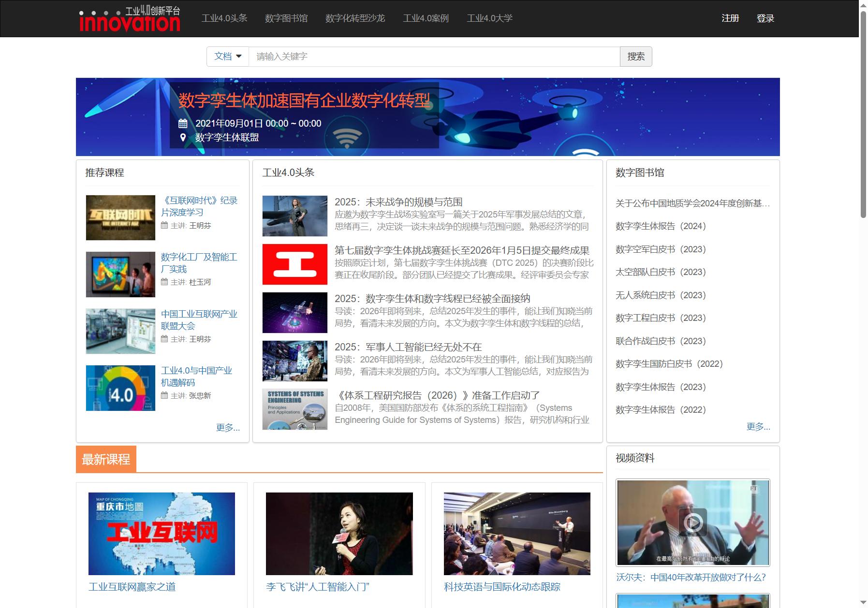Expand the 文档 search type dropdown
The height and width of the screenshot is (608, 868).
coord(228,57)
